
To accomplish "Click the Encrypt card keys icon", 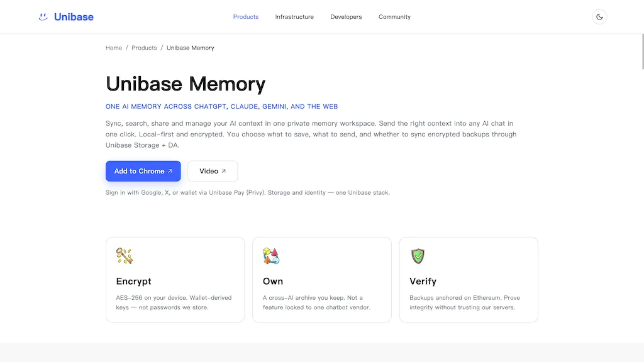I will coord(124,256).
